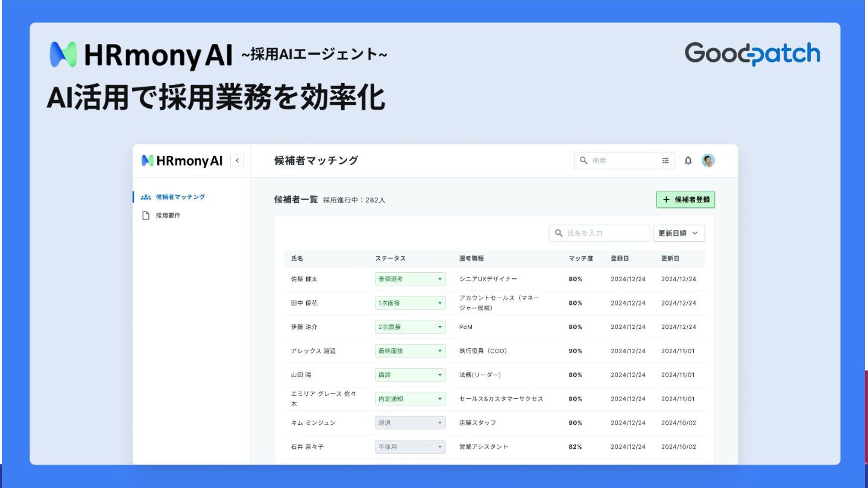The height and width of the screenshot is (488, 868).
Task: Select candidate 伊藤 涼介
Action: tap(304, 327)
